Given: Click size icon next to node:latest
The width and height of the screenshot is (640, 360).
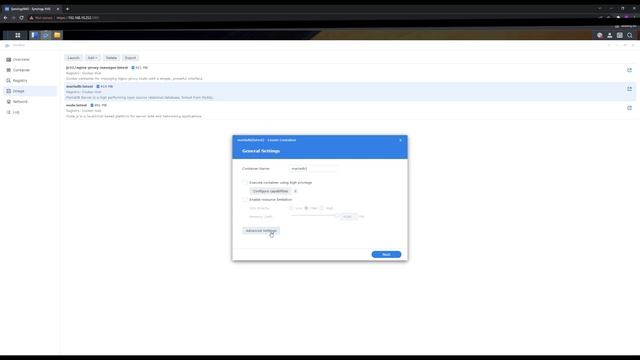Looking at the screenshot, I should tap(92, 105).
